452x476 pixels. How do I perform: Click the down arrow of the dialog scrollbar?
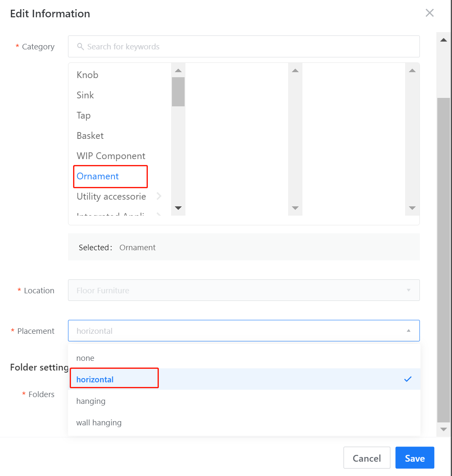coord(444,429)
